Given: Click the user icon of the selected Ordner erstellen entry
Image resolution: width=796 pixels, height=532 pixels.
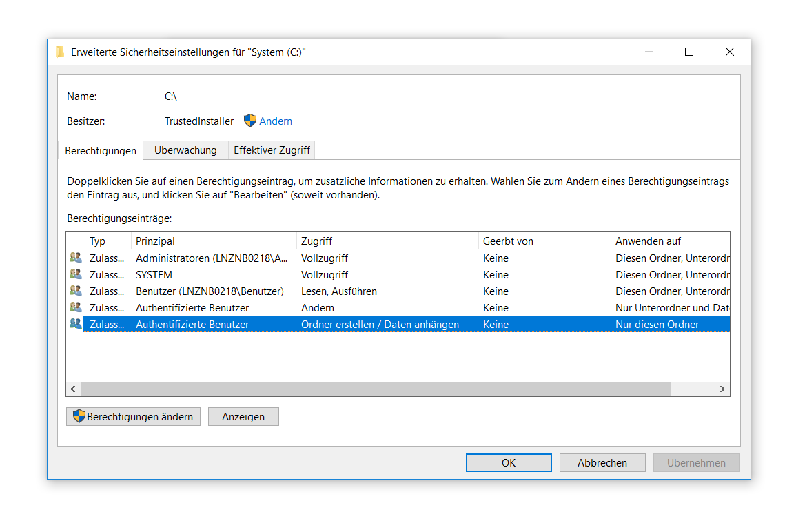Looking at the screenshot, I should [x=75, y=324].
